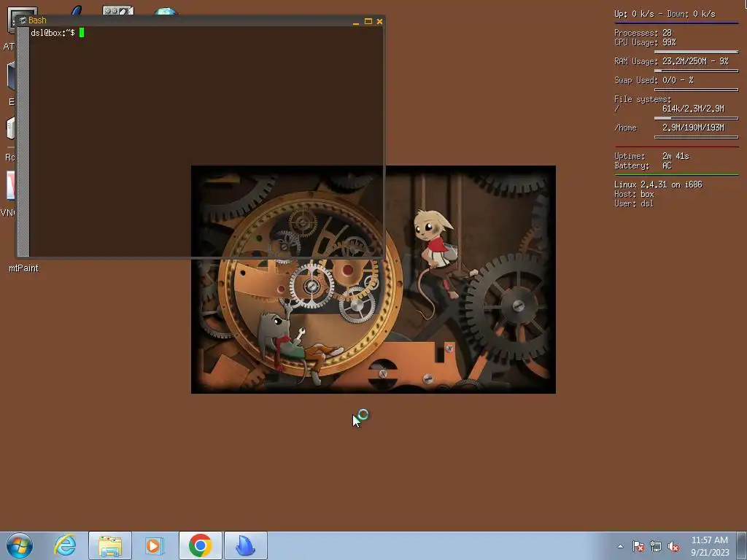Switch to Google Chrome in the taskbar

pos(200,545)
